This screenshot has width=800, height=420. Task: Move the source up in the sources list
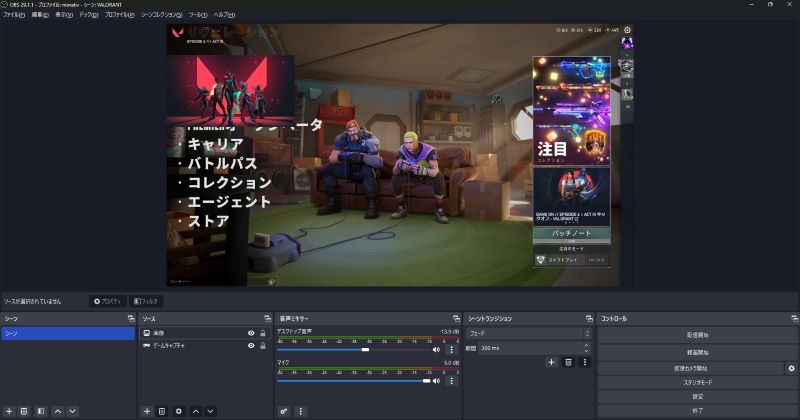click(x=196, y=411)
